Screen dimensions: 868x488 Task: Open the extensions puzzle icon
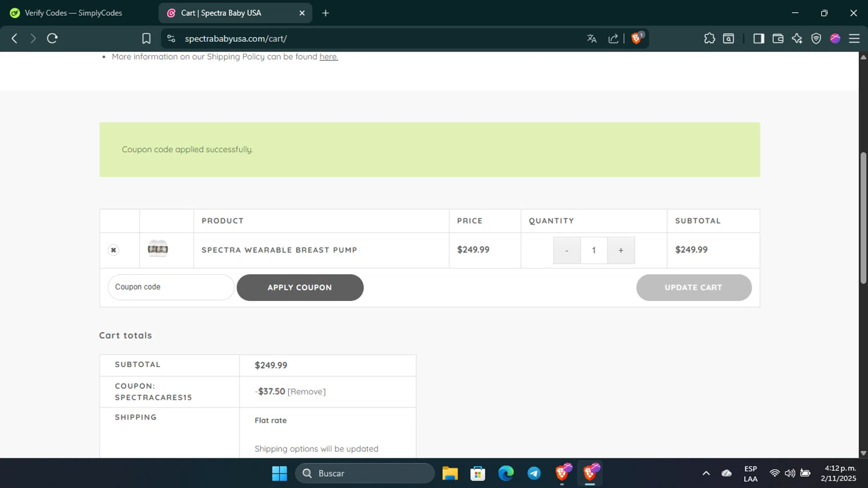(x=709, y=38)
